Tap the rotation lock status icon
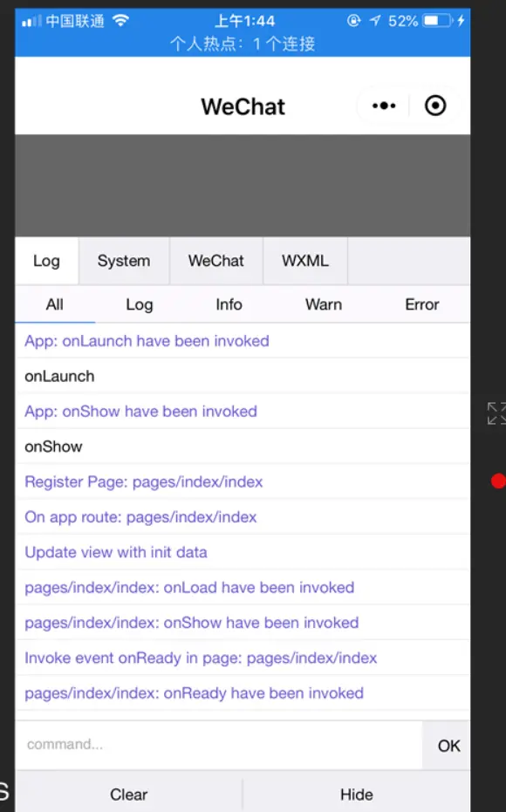The image size is (506, 812). pos(353,21)
